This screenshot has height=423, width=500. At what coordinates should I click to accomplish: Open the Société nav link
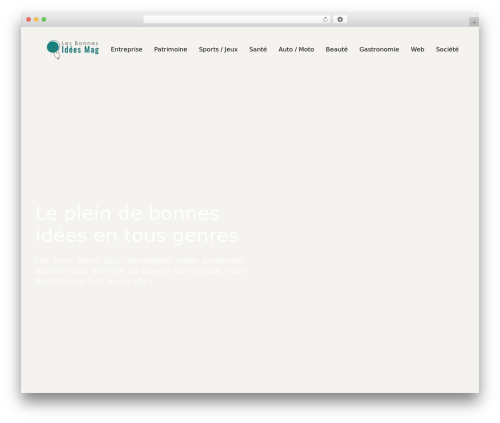point(447,49)
